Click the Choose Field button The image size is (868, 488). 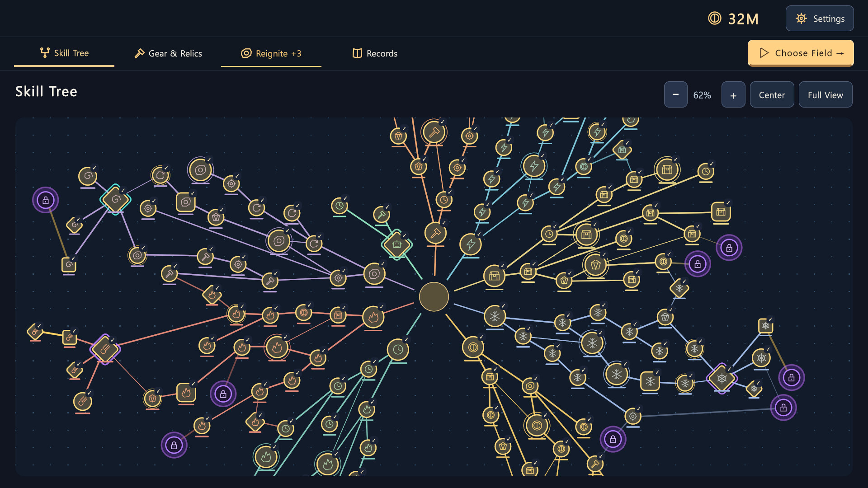(801, 53)
